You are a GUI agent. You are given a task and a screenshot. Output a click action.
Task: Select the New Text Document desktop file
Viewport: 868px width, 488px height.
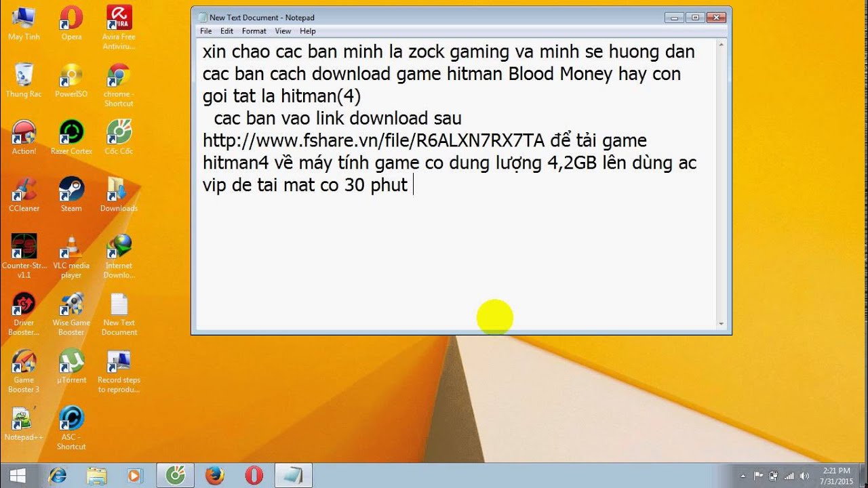[x=119, y=313]
